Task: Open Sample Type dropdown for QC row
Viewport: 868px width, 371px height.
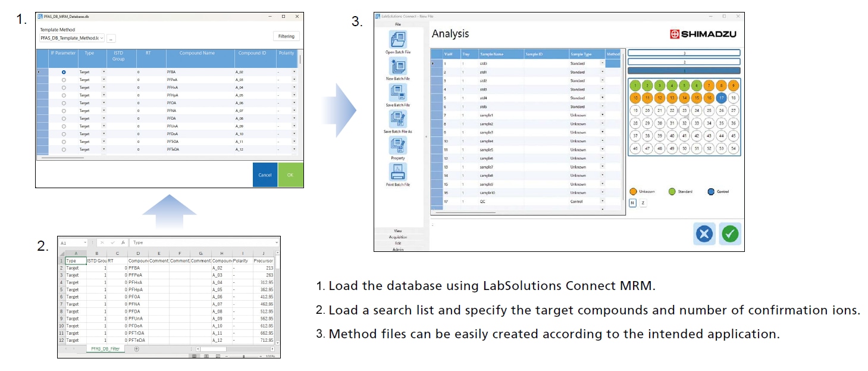Action: click(602, 201)
